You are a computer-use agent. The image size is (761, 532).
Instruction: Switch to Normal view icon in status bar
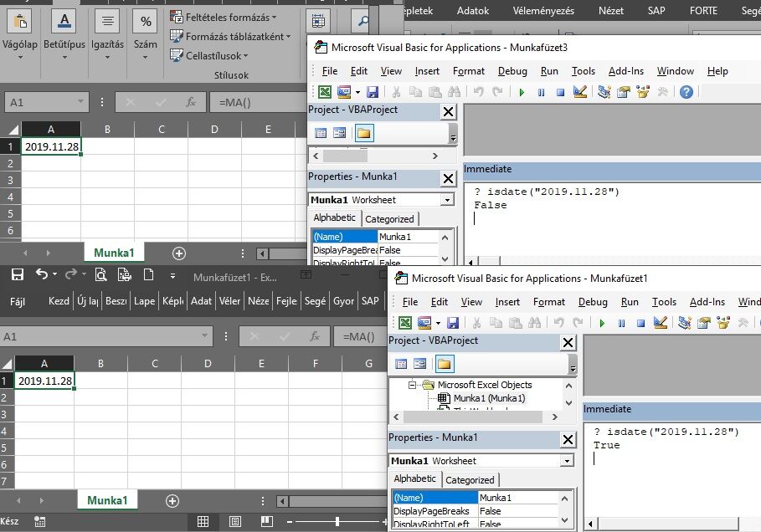(x=203, y=521)
